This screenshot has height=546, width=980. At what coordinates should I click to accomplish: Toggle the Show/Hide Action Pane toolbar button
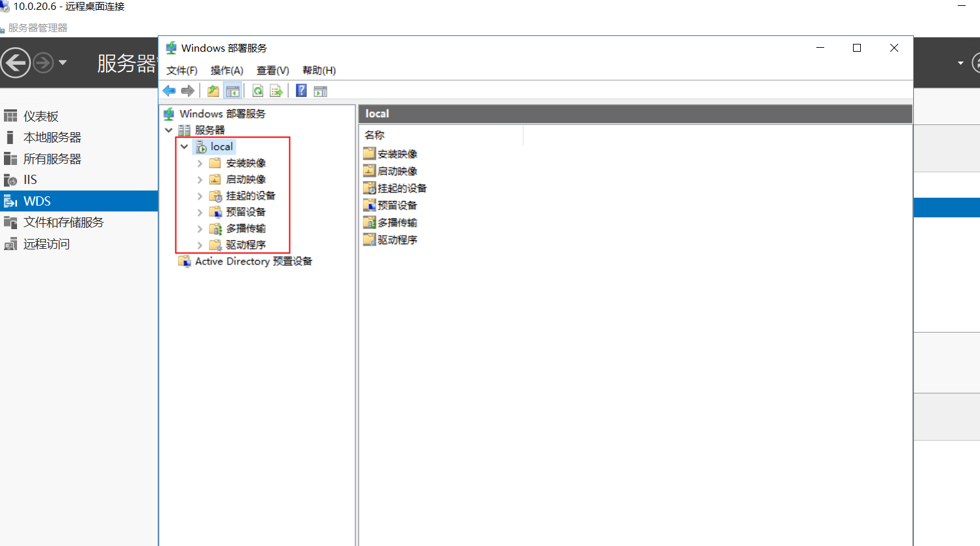(x=320, y=91)
